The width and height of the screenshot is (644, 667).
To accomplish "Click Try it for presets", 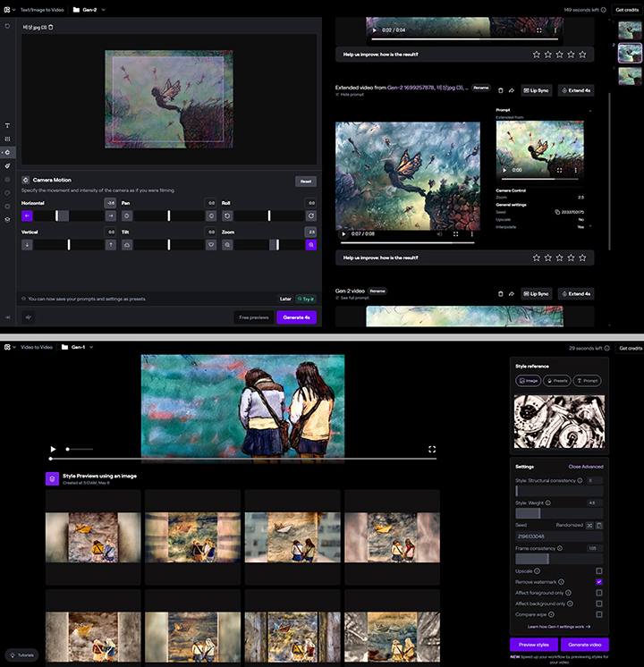I will (x=306, y=299).
